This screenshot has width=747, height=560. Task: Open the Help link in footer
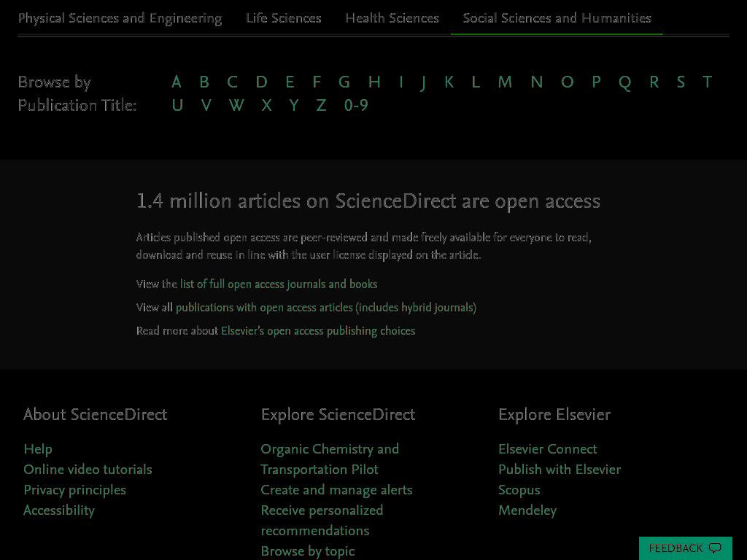click(x=38, y=449)
